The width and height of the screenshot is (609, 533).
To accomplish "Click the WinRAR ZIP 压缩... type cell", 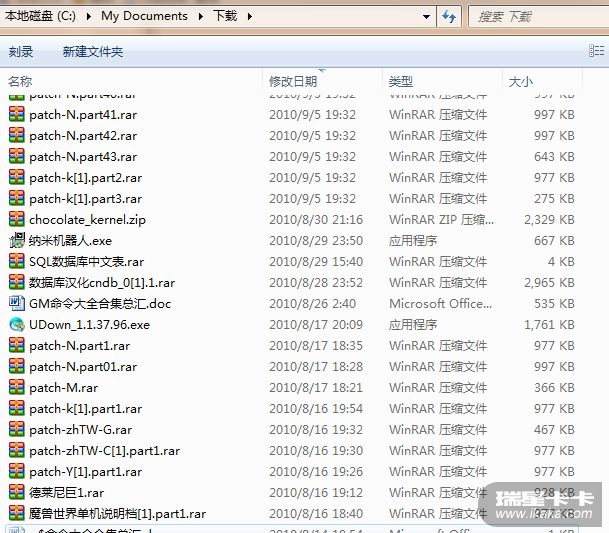I will tap(442, 220).
